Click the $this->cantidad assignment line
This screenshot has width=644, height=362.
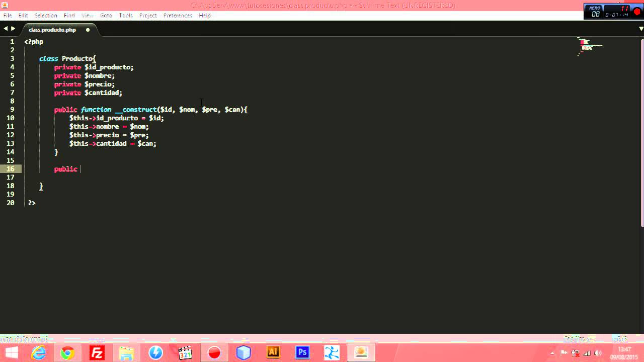pos(113,144)
